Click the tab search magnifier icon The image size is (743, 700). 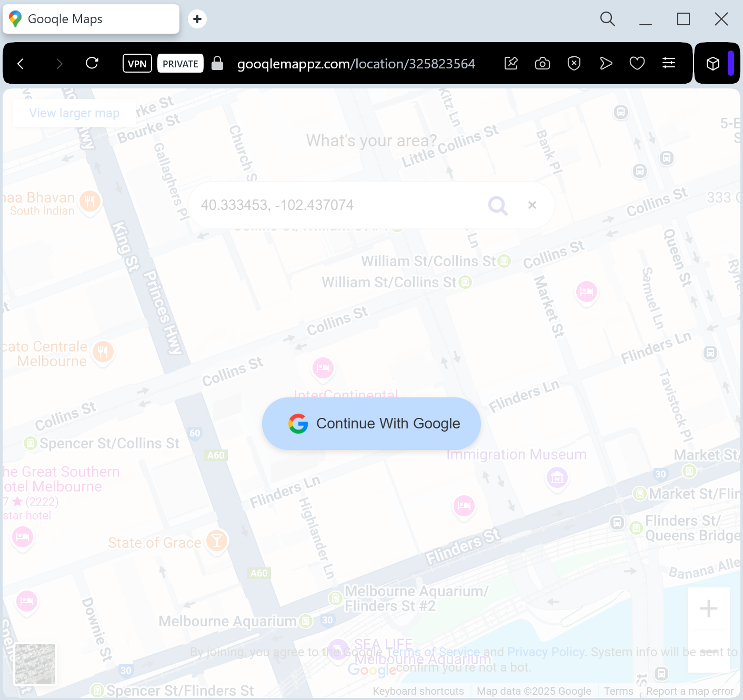click(x=608, y=19)
